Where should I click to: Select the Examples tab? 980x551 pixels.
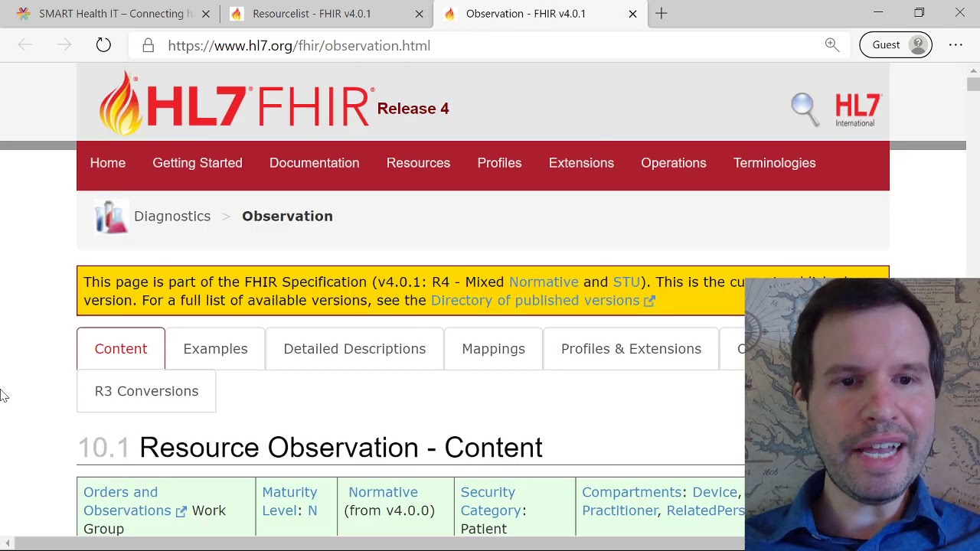215,349
